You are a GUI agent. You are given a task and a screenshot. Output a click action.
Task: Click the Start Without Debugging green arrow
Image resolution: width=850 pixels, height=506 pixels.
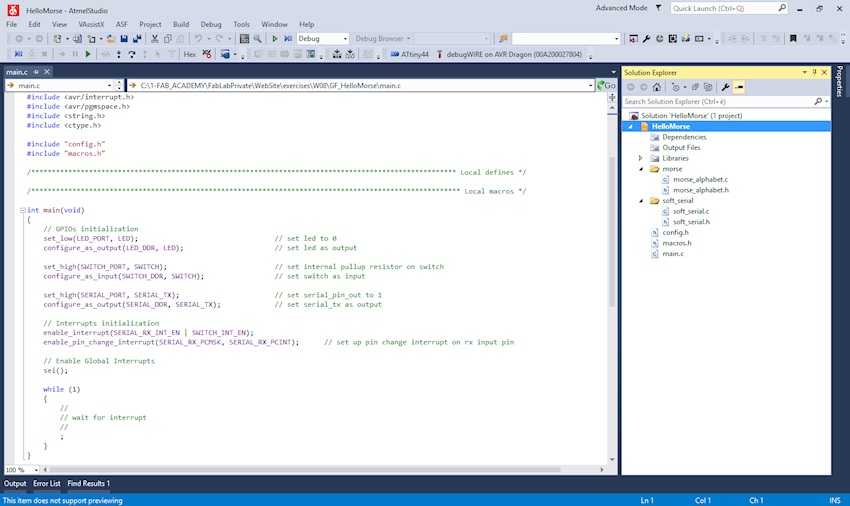tap(275, 39)
